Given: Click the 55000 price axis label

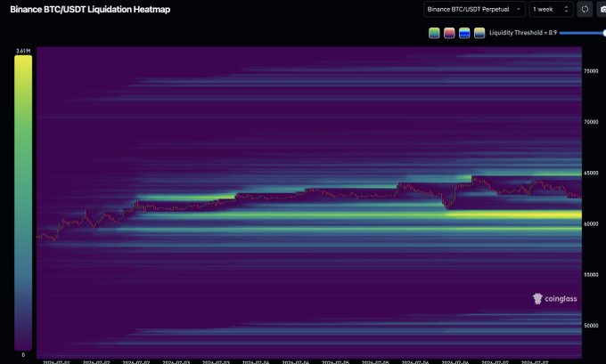Looking at the screenshot, I should coord(591,275).
